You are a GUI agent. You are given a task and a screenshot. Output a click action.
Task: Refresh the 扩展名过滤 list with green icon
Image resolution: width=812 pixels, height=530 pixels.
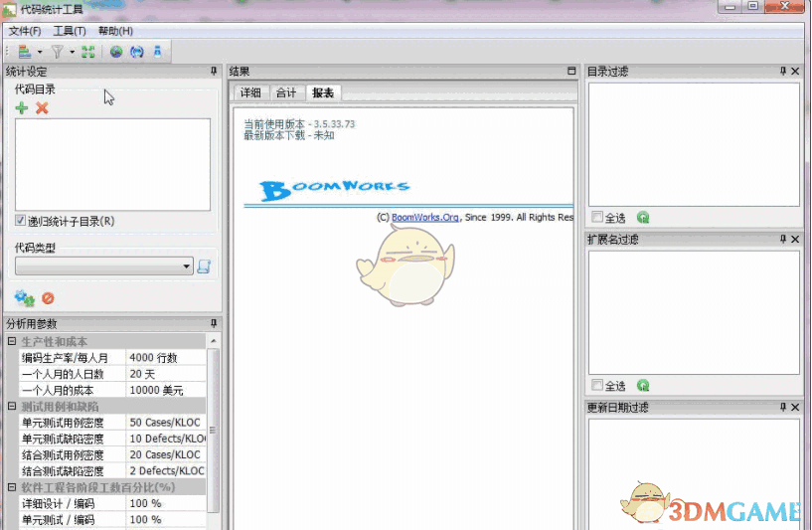point(643,386)
